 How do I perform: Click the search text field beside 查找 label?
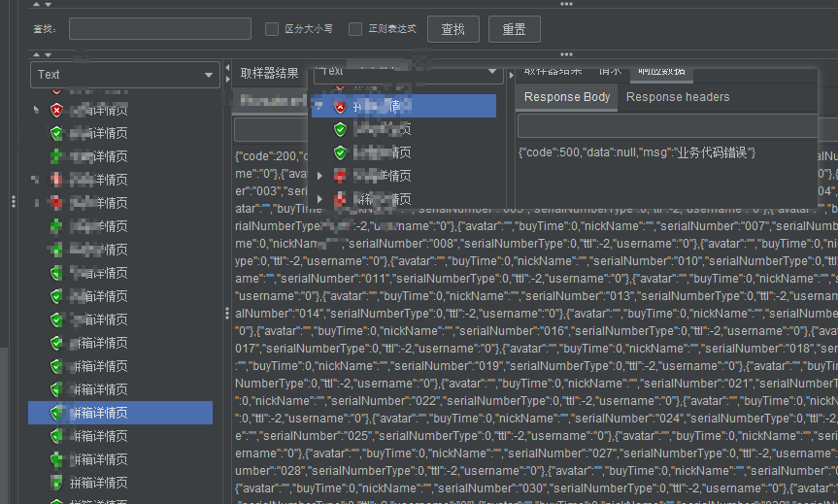click(160, 29)
